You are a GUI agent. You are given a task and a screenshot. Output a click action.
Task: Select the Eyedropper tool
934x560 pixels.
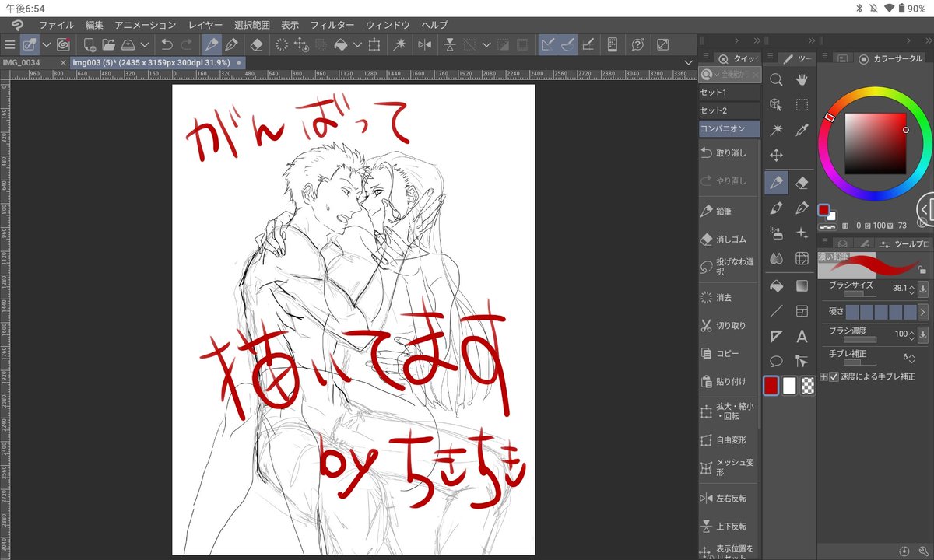802,130
